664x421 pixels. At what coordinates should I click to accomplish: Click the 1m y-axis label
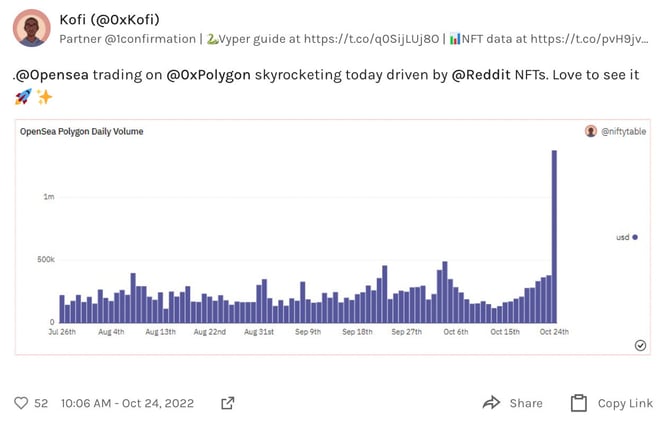coord(49,197)
